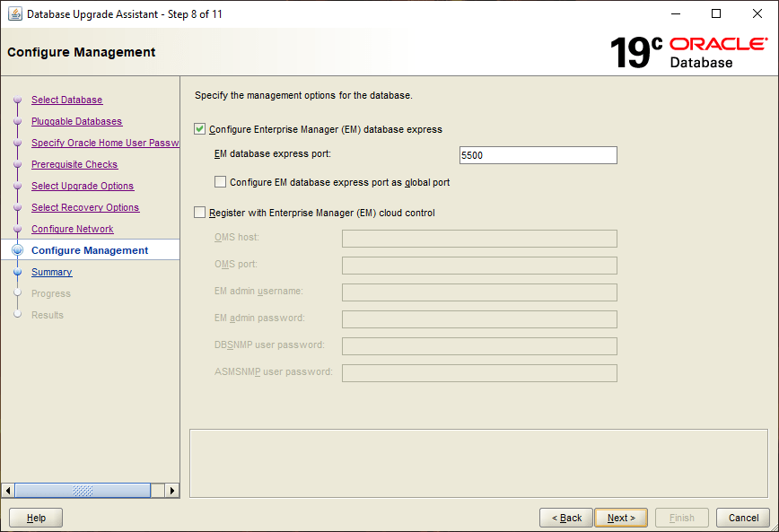This screenshot has width=779, height=532.
Task: Go back with the Back button
Action: 566,518
